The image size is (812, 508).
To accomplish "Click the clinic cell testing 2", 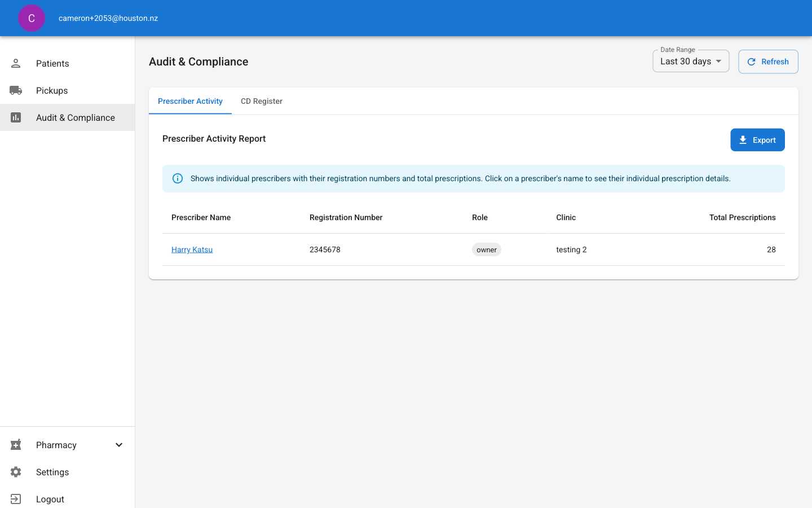I will coord(571,249).
